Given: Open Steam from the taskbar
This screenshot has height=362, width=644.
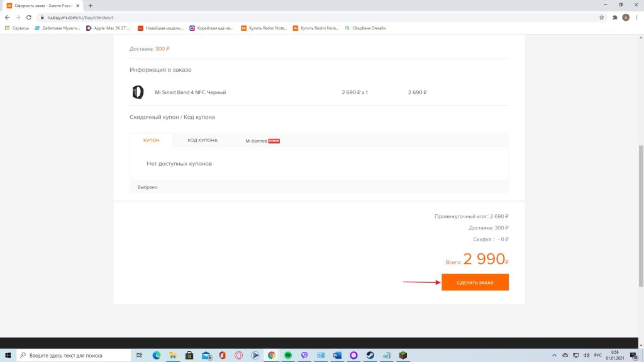Looking at the screenshot, I should 370,355.
